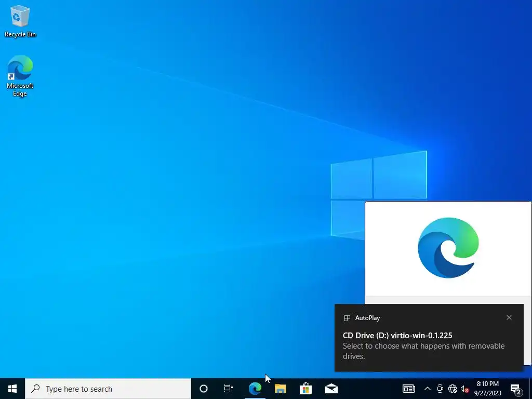Open the clock showing 8:10 PM

(x=487, y=389)
